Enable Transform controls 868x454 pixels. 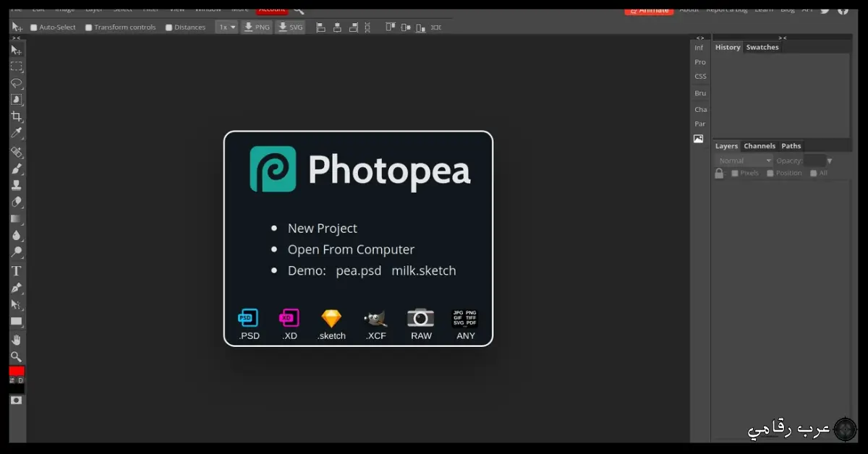coord(88,27)
